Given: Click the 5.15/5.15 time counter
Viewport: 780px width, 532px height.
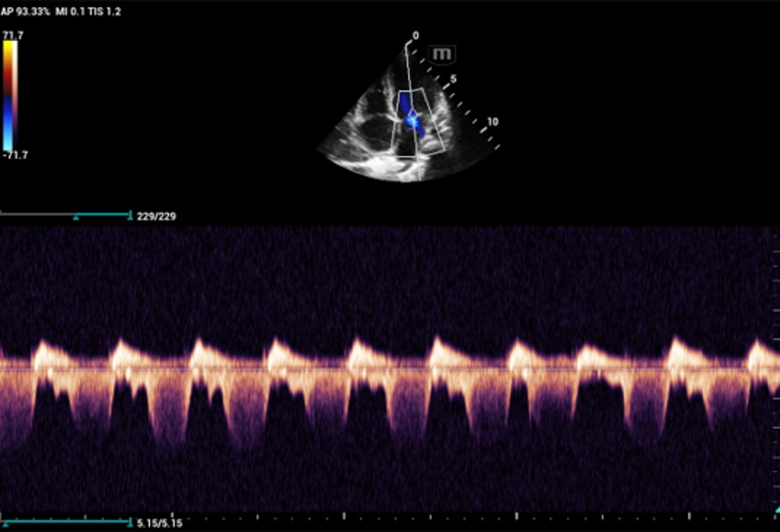Looking at the screenshot, I should pos(159,523).
